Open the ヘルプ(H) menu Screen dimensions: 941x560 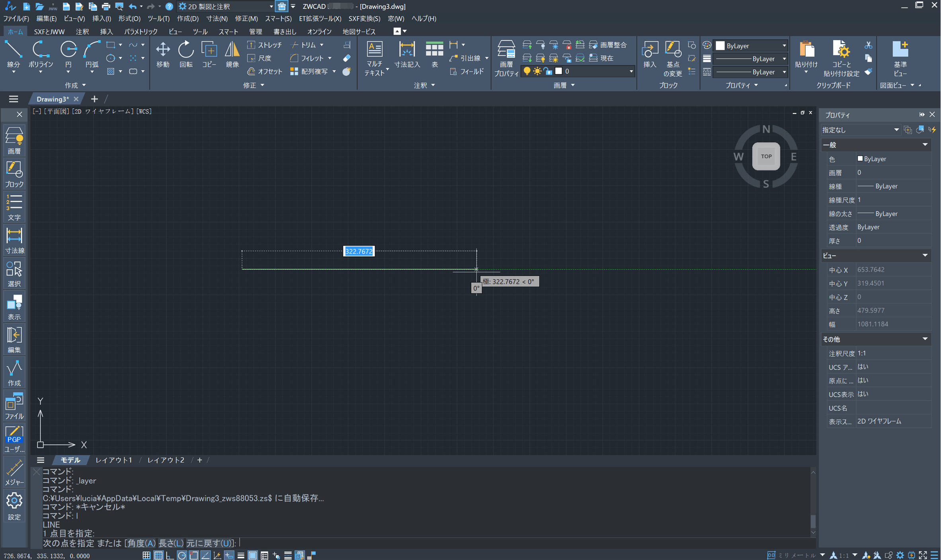(x=424, y=18)
